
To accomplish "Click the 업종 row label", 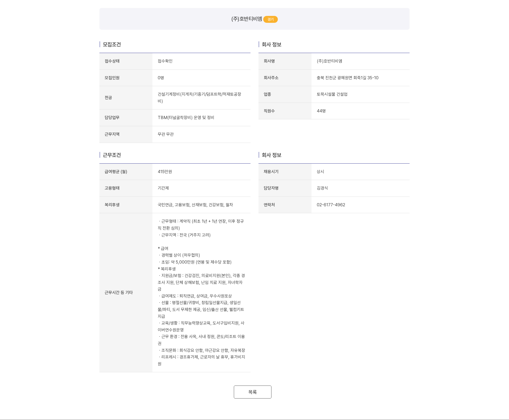I will (267, 94).
